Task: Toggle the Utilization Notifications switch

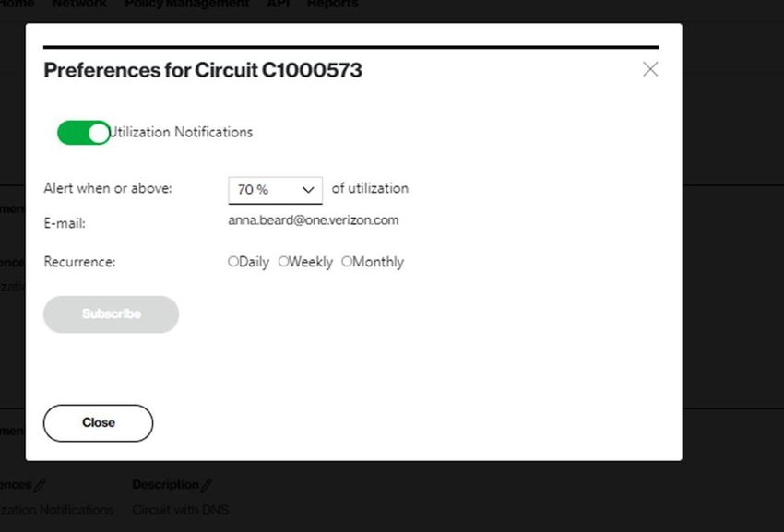Action: [x=84, y=133]
